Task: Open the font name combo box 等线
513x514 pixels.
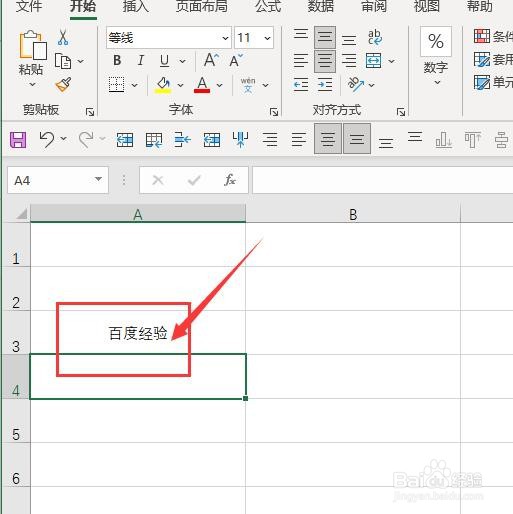Action: (x=169, y=38)
